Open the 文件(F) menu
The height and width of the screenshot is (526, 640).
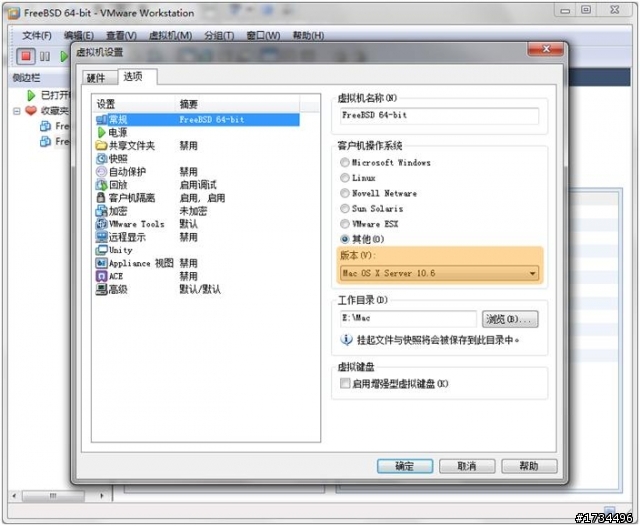coord(37,36)
